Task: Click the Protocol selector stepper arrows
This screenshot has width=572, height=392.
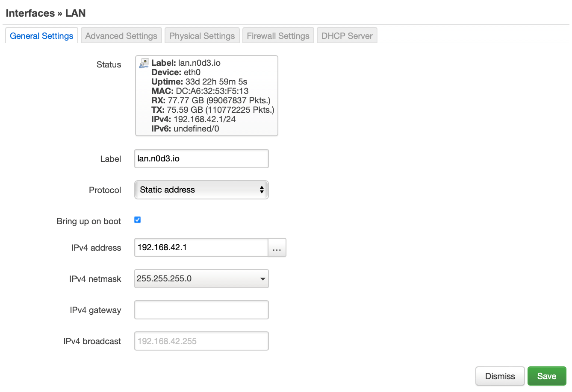Action: pyautogui.click(x=262, y=190)
